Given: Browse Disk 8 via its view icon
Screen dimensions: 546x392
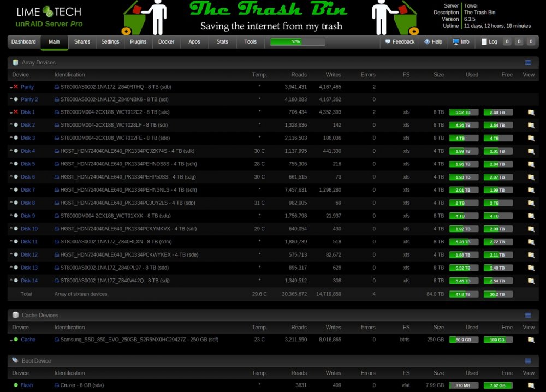Looking at the screenshot, I should (x=531, y=203).
